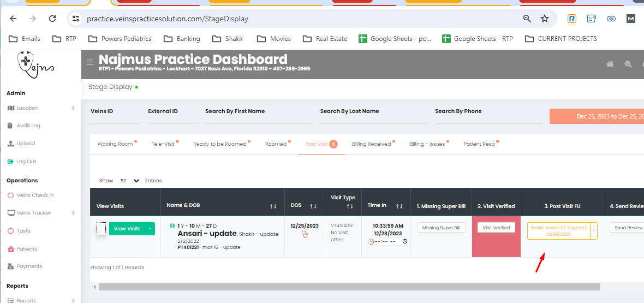Open the Billing Received tab
The width and height of the screenshot is (644, 303).
click(x=371, y=144)
